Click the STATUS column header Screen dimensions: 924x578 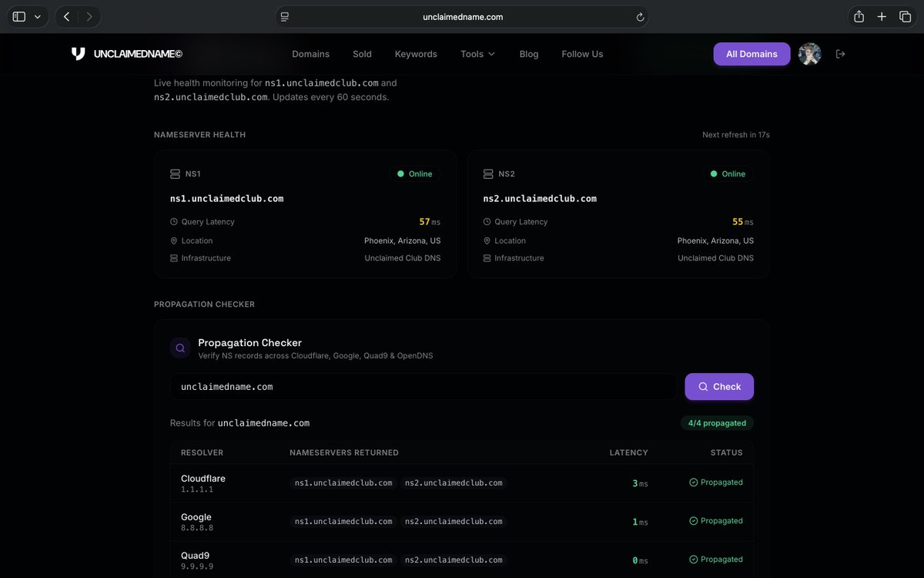pos(727,453)
